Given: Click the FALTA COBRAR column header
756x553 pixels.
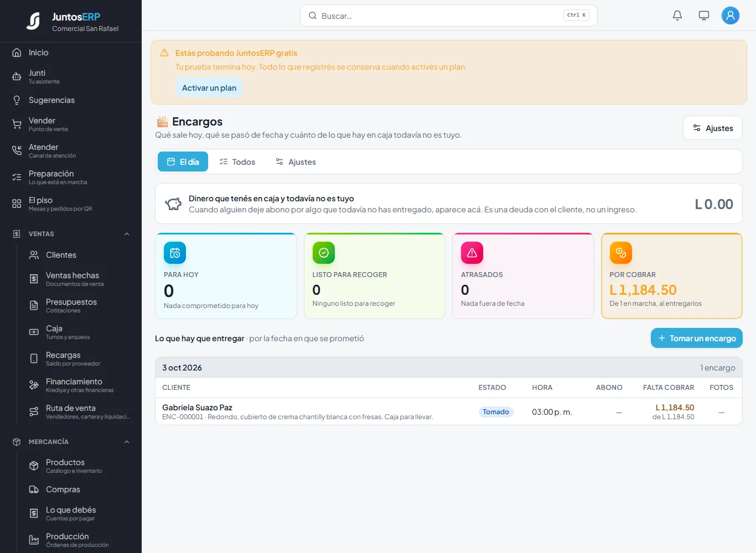Looking at the screenshot, I should [669, 388].
